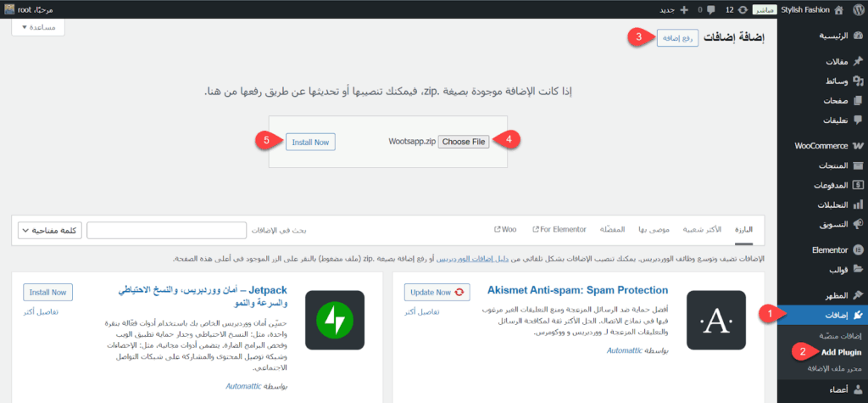Image resolution: width=868 pixels, height=403 pixels.
Task: Click Automattic author link under Jetpack
Action: [x=244, y=385]
